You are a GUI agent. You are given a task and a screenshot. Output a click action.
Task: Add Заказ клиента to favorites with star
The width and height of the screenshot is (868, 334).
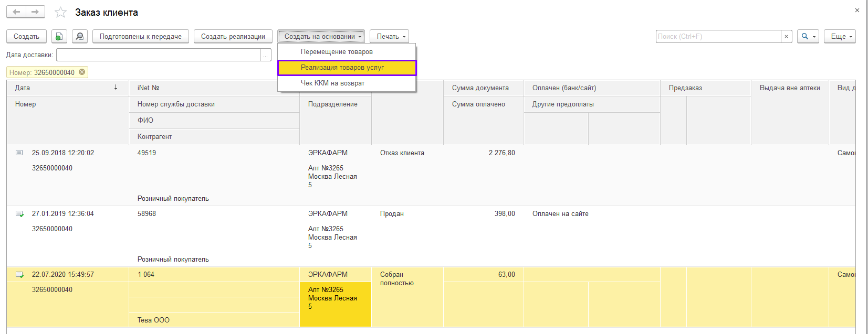(x=61, y=13)
